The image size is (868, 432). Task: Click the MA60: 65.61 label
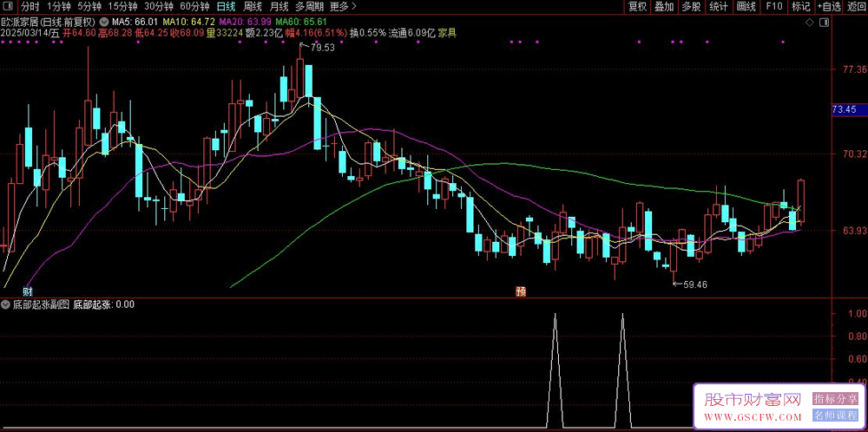tap(302, 23)
